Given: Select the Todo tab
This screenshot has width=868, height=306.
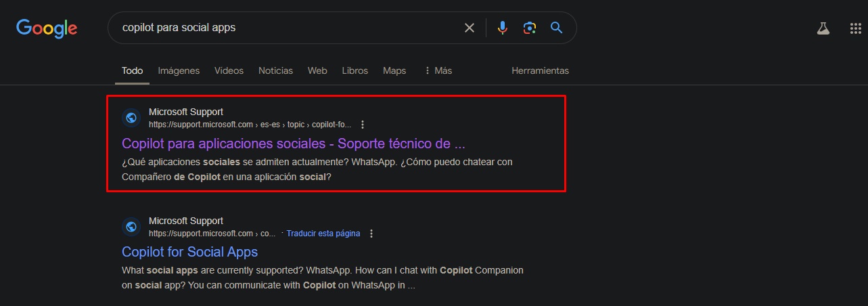Looking at the screenshot, I should (133, 70).
